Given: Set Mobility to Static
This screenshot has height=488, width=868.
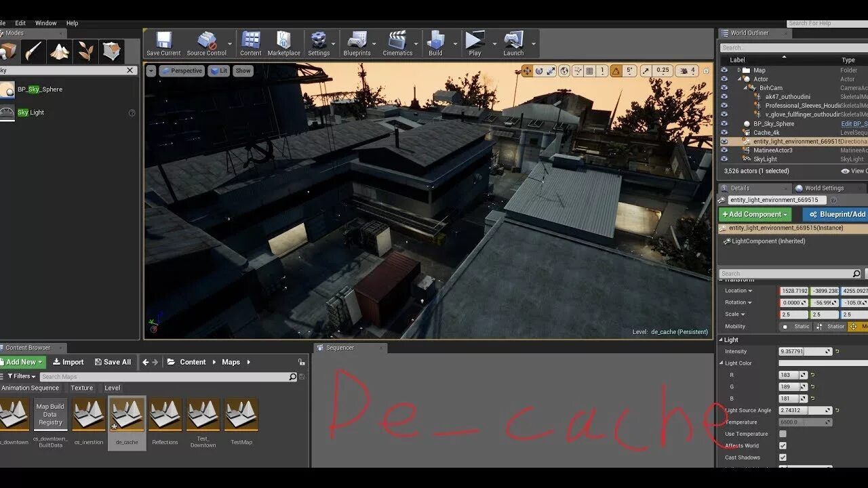Looking at the screenshot, I should click(x=795, y=326).
